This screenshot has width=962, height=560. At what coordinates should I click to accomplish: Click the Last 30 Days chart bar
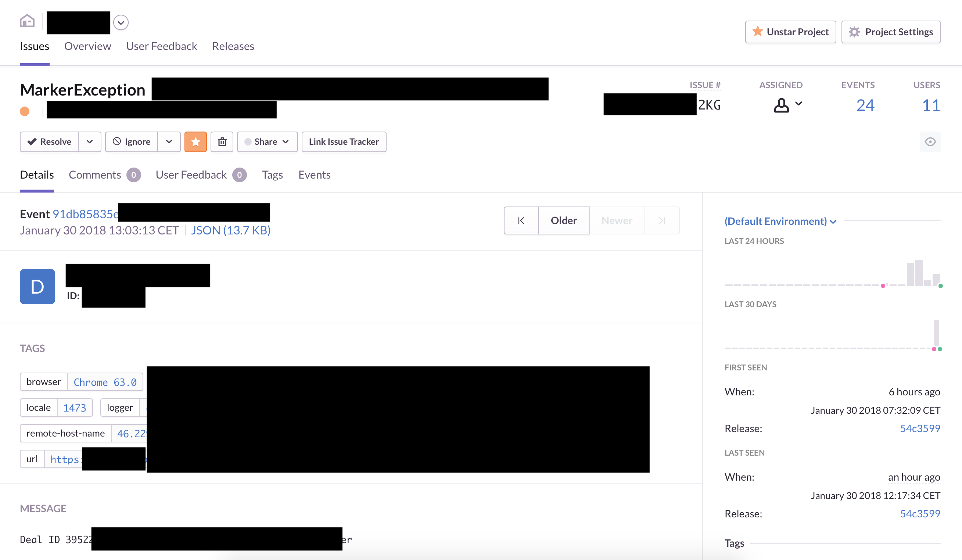936,333
